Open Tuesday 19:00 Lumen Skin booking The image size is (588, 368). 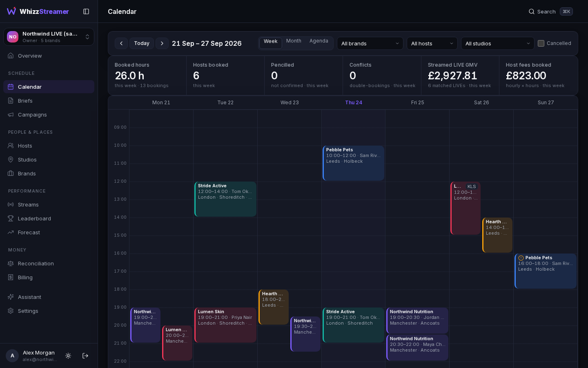click(225, 325)
